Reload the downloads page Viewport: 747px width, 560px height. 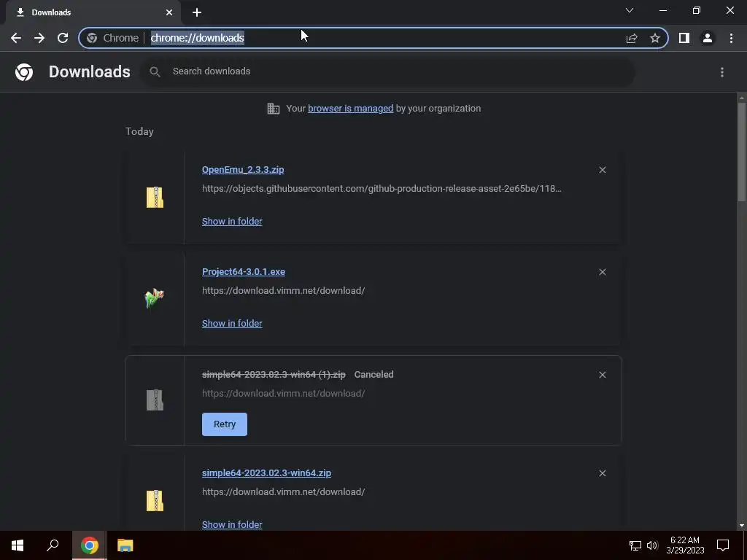coord(63,38)
